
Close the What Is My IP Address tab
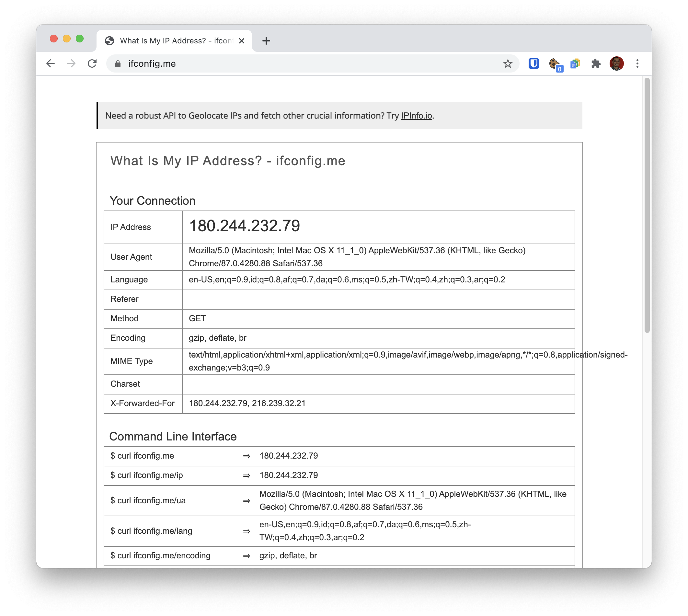point(241,40)
